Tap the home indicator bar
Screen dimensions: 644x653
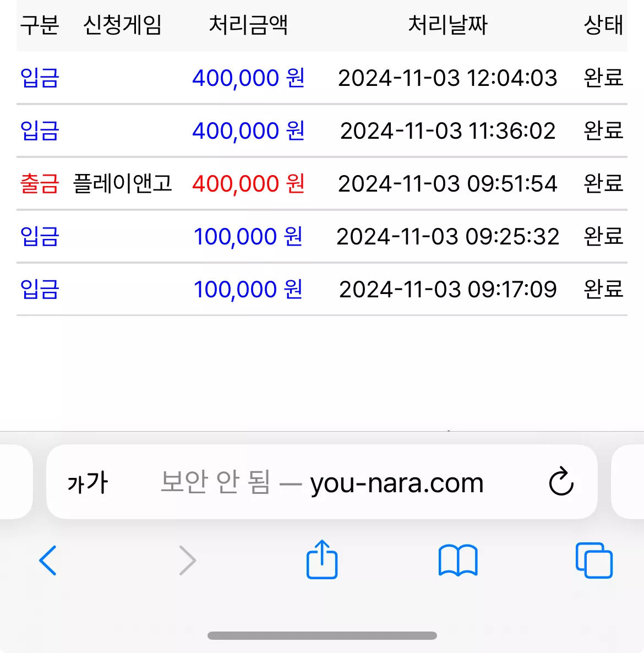click(x=322, y=635)
